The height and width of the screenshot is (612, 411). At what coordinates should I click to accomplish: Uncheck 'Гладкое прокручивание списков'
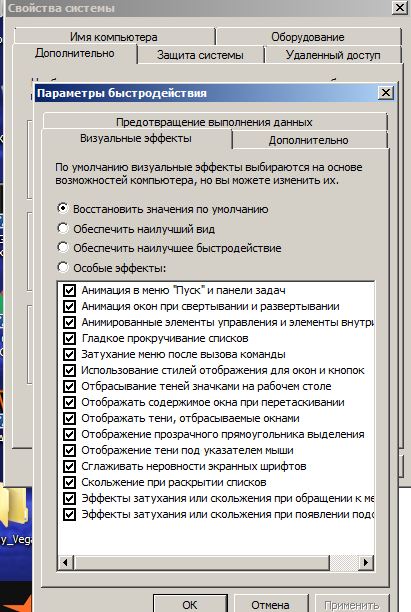[69, 338]
